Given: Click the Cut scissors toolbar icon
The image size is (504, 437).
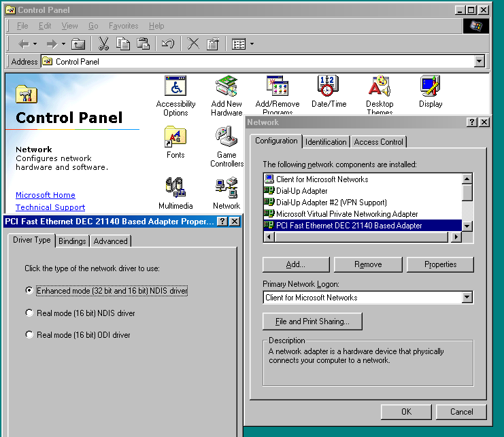Looking at the screenshot, I should point(103,44).
